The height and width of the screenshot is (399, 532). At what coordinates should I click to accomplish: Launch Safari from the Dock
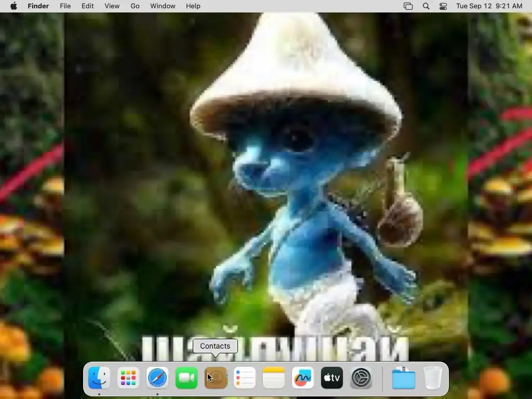[157, 378]
